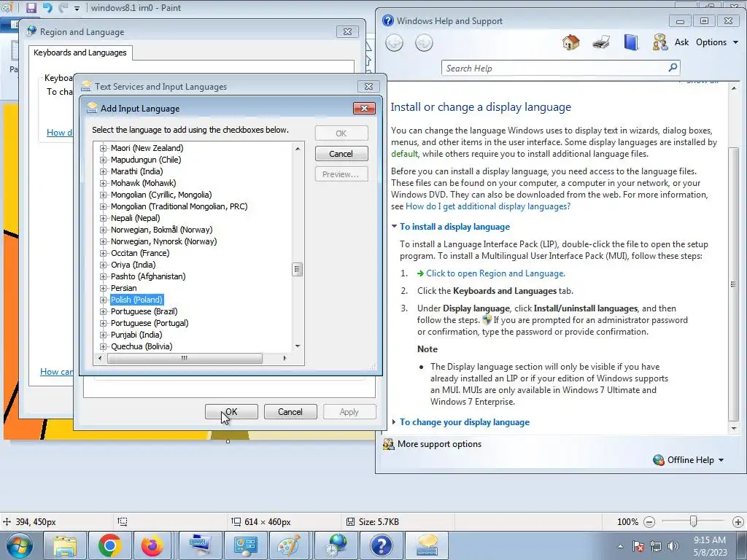747x560 pixels.
Task: Click the green 'default' glossary link
Action: click(404, 154)
